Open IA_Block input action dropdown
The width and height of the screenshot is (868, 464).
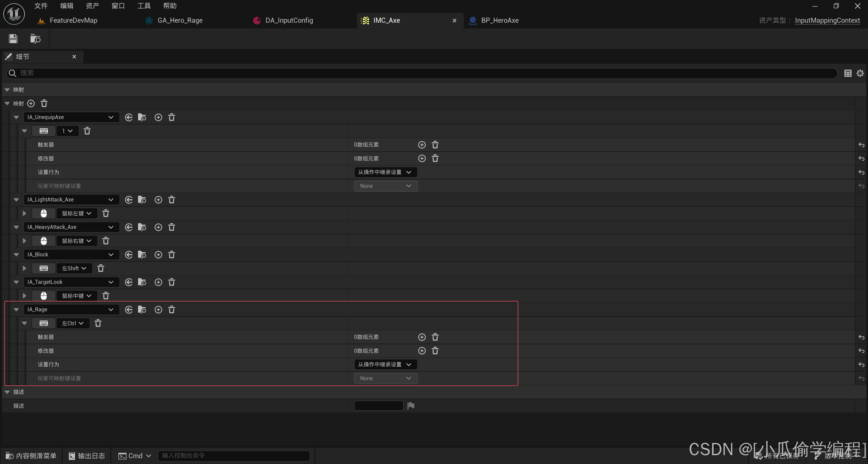[x=71, y=255]
